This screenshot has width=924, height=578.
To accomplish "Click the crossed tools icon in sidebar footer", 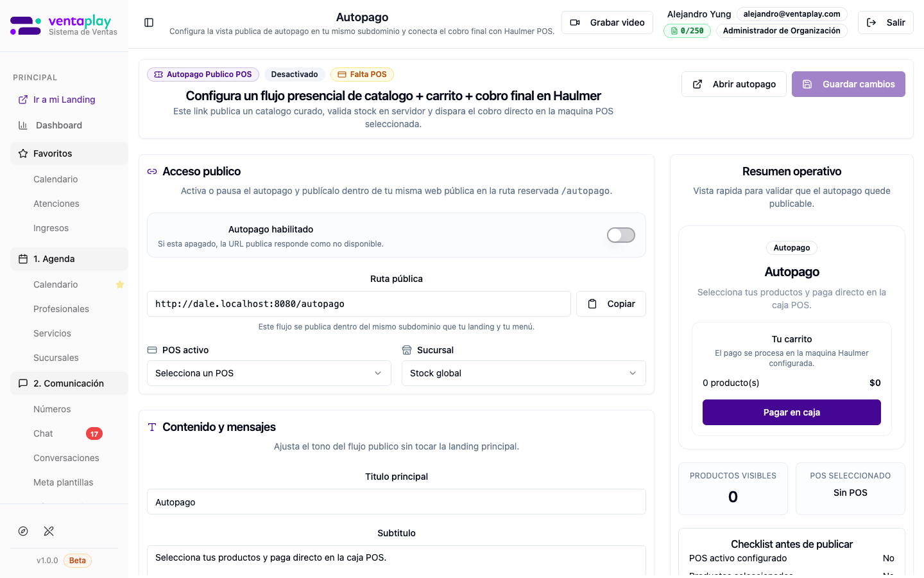I will 49,531.
